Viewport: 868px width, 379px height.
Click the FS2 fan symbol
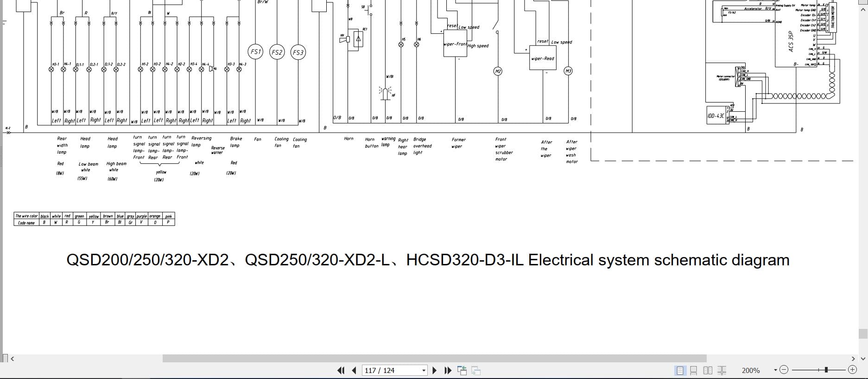pos(277,52)
